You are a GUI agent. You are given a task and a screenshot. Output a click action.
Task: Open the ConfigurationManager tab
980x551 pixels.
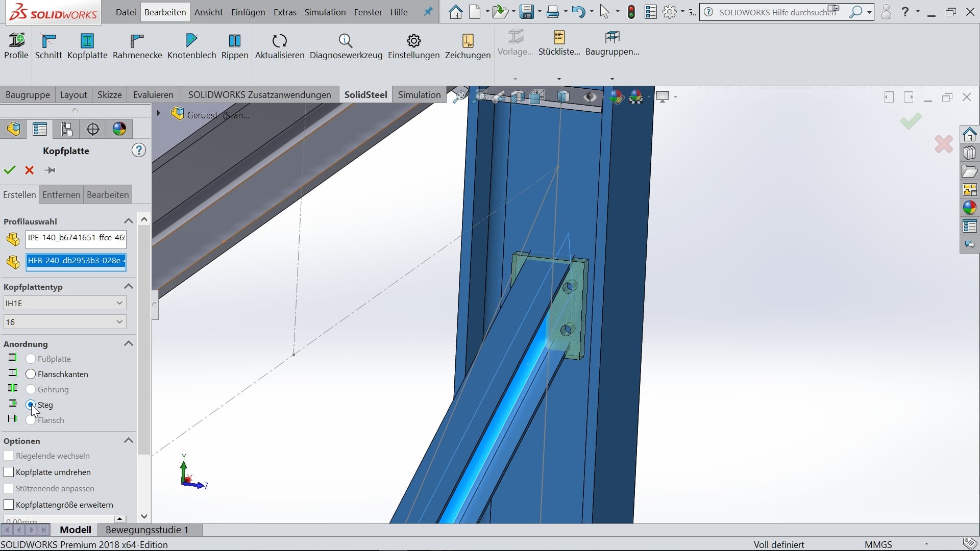pos(66,129)
